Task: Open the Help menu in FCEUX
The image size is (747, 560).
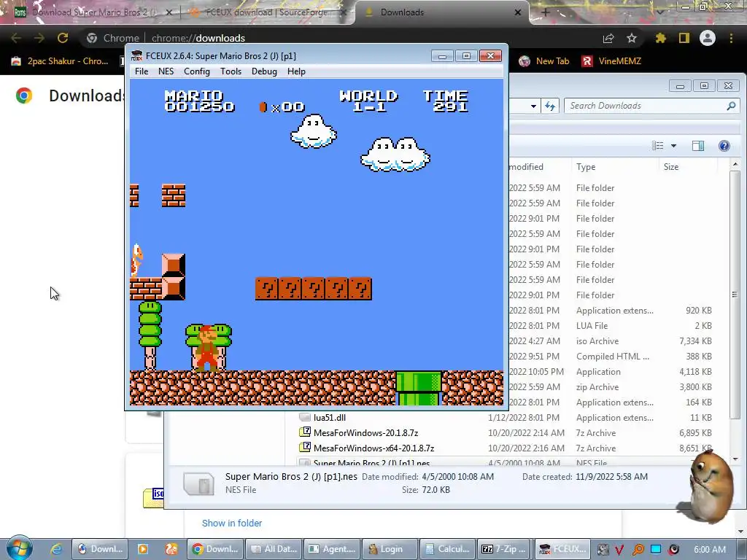Action: (296, 71)
